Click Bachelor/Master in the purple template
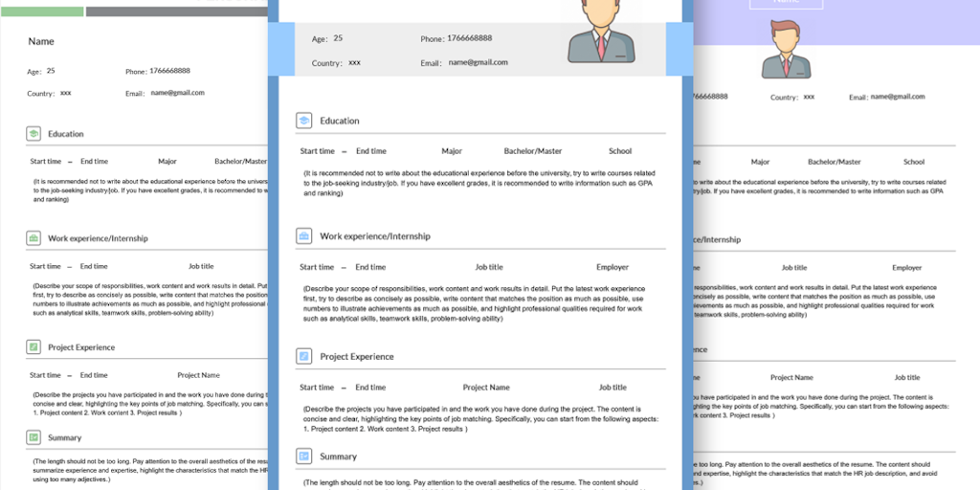This screenshot has width=980, height=490. [x=835, y=162]
